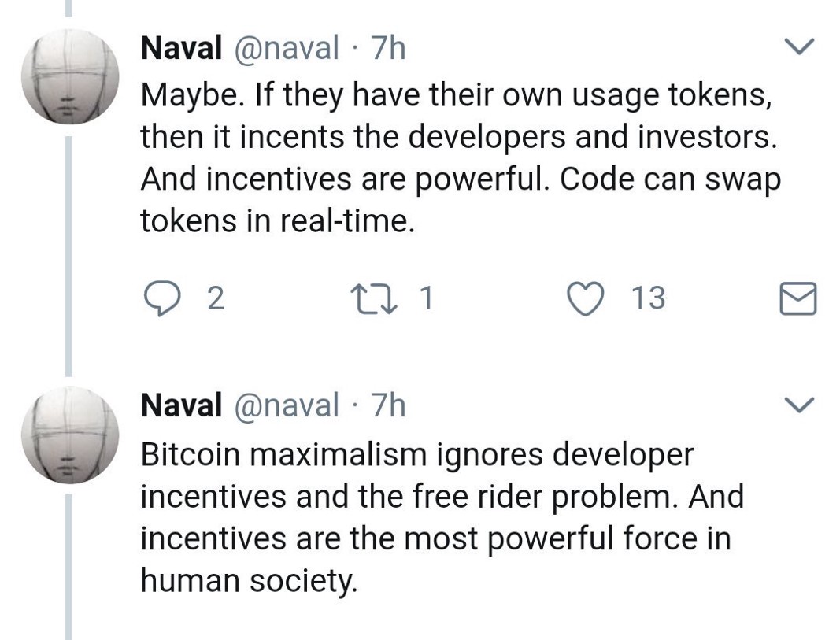Open direct message envelope icon
Screen dimensions: 840x640
pos(797,298)
